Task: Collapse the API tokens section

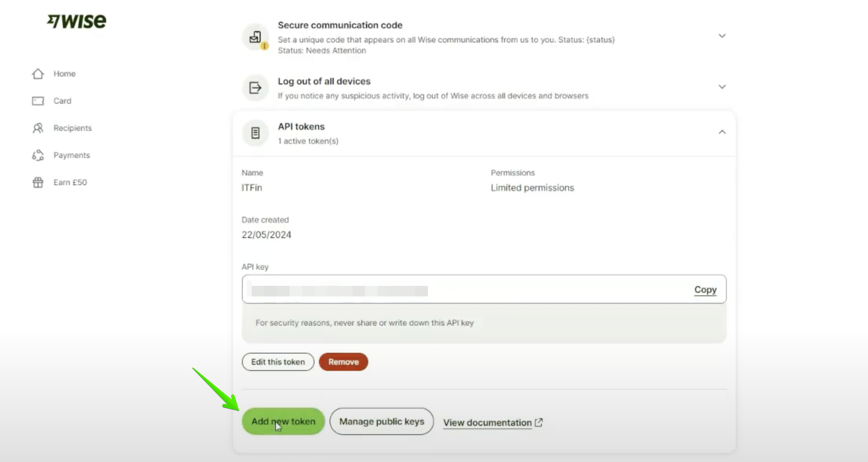Action: (x=722, y=132)
